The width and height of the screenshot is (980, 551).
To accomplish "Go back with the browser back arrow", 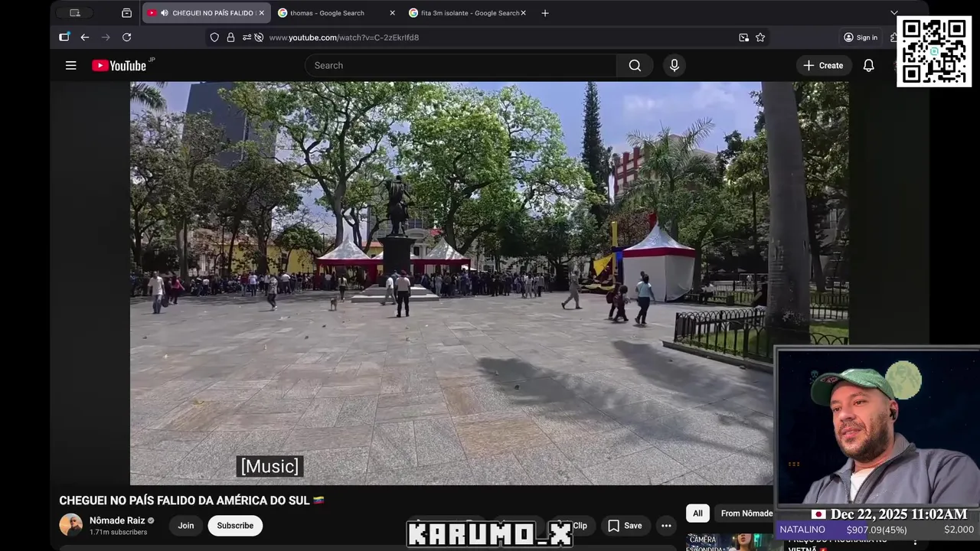I will pyautogui.click(x=85, y=37).
